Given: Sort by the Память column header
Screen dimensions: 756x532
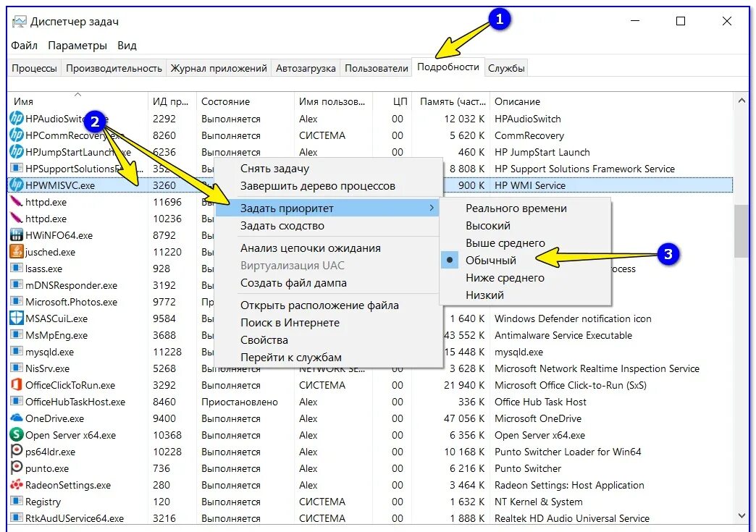Looking at the screenshot, I should pyautogui.click(x=451, y=101).
